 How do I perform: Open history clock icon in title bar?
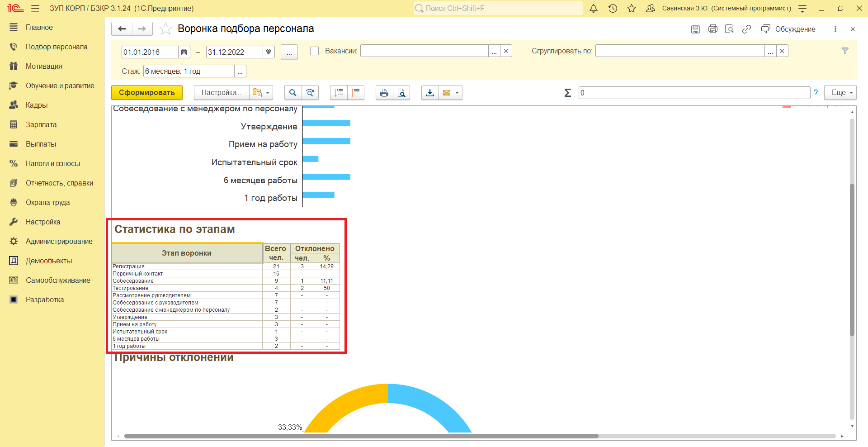tap(613, 9)
